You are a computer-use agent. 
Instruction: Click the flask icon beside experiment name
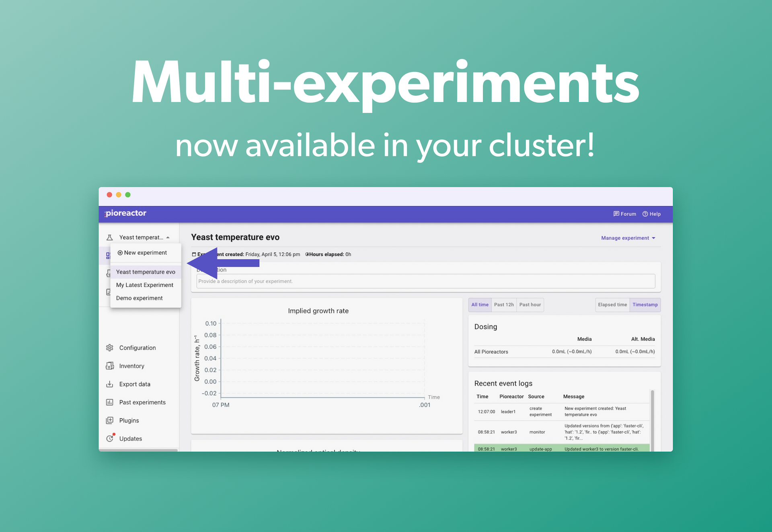pyautogui.click(x=109, y=237)
